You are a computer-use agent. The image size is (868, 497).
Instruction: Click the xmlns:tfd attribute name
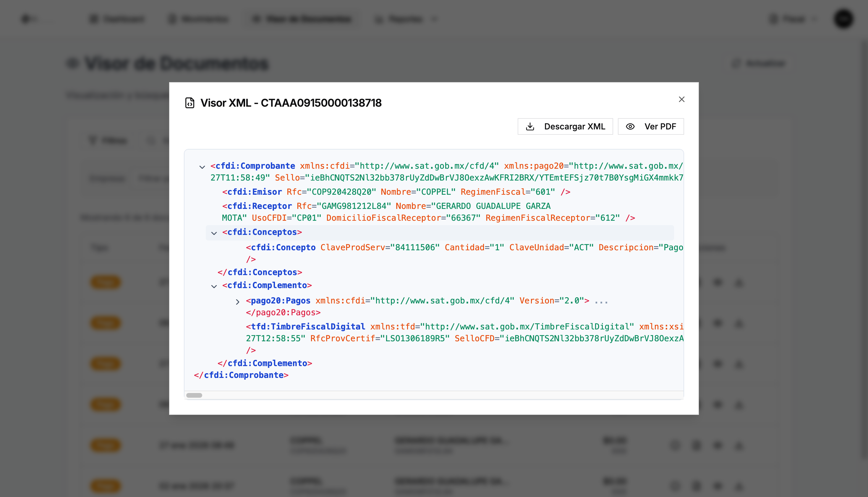392,327
